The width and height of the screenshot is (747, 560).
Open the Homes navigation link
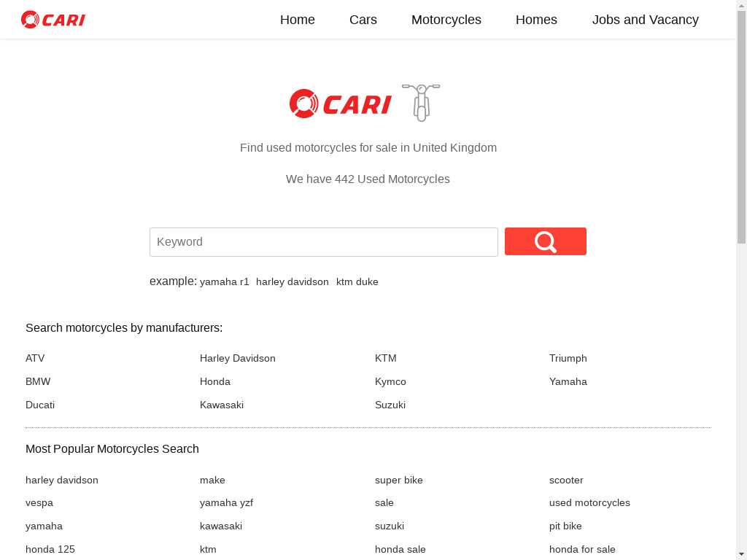tap(536, 20)
